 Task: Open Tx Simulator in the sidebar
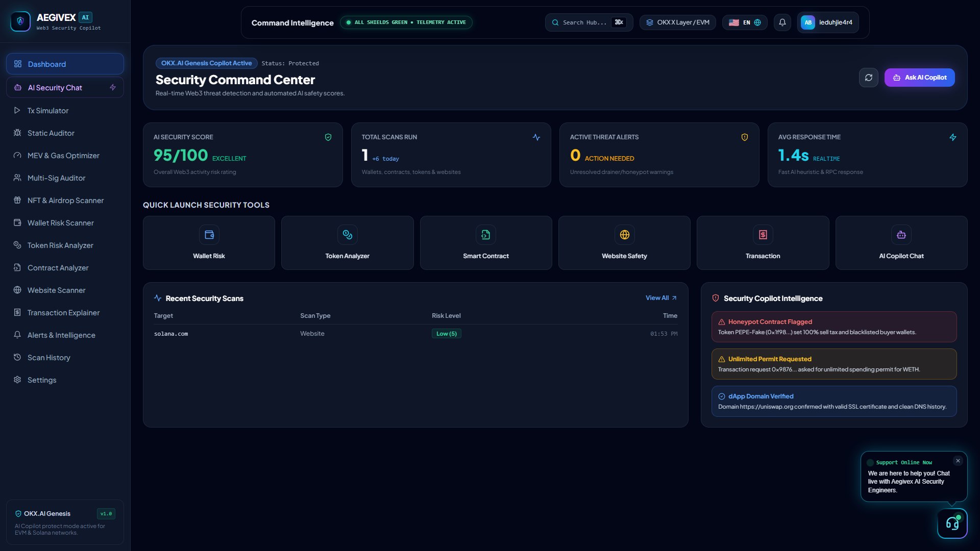tap(65, 110)
